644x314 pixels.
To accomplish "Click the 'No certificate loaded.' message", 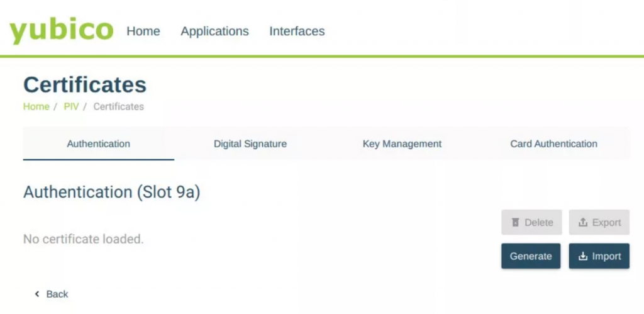I will (x=84, y=238).
